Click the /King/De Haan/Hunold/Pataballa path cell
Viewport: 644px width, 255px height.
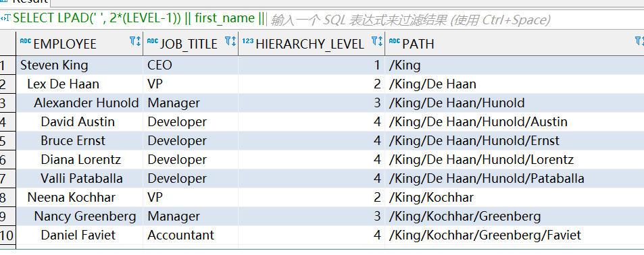point(515,178)
